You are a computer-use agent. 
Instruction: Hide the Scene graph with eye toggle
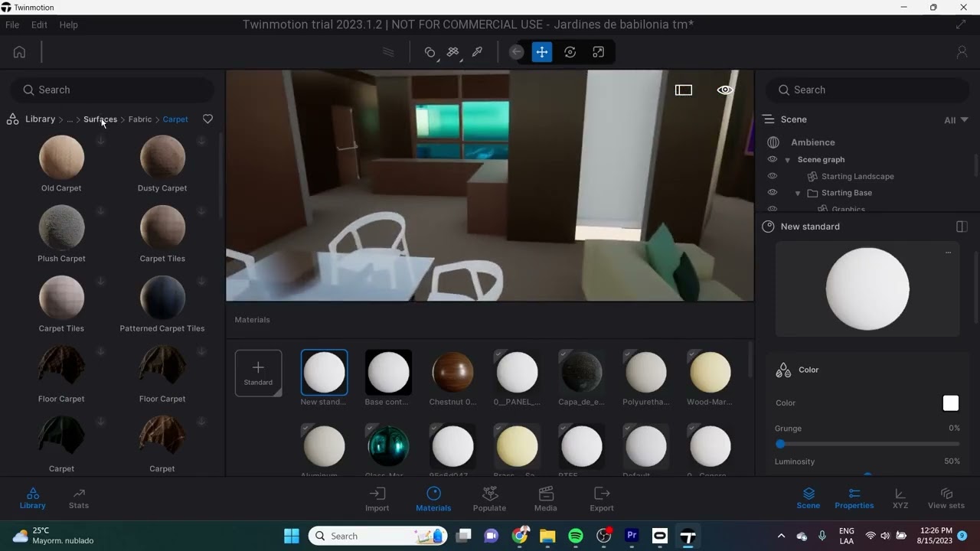(x=773, y=159)
